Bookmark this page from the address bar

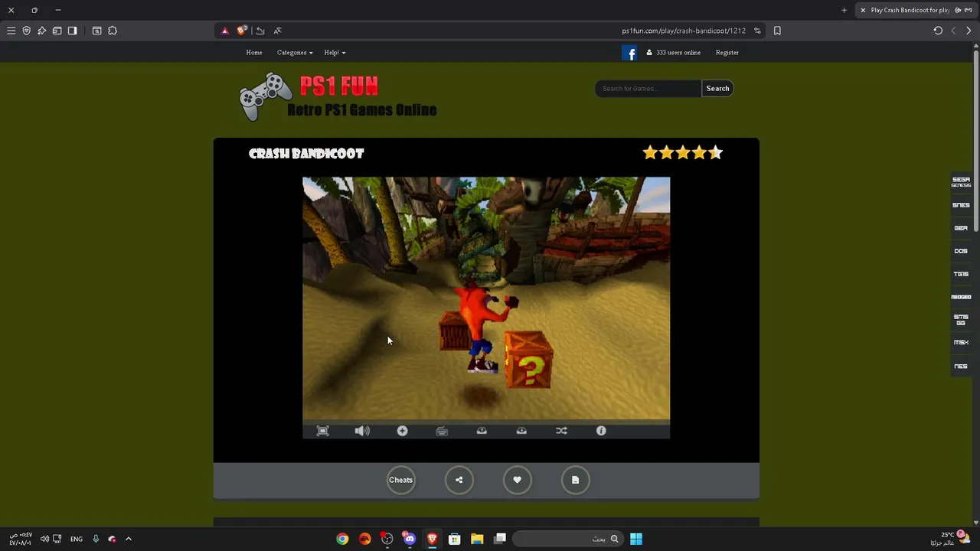(777, 31)
